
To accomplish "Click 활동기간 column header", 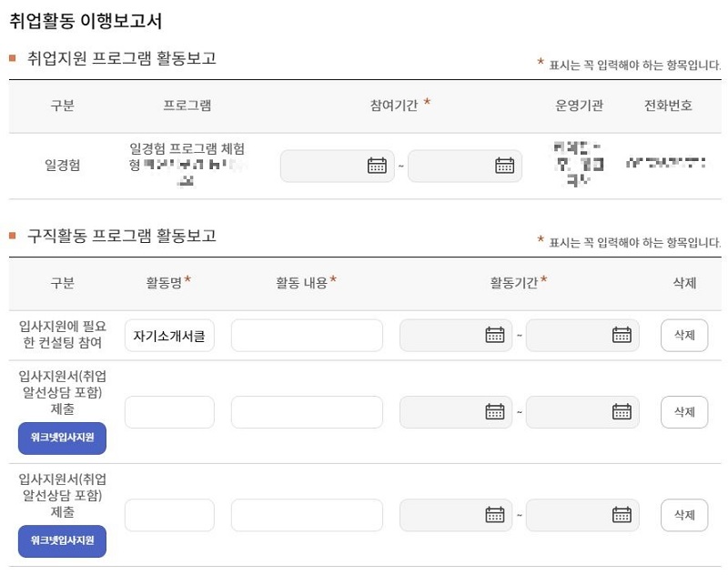I will 514,283.
